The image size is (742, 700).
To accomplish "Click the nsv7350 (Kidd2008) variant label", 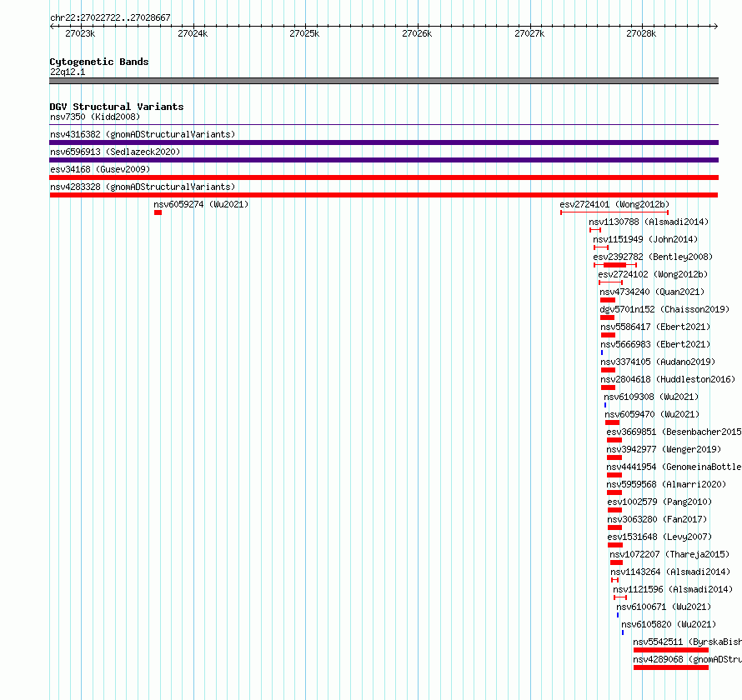I will click(95, 117).
